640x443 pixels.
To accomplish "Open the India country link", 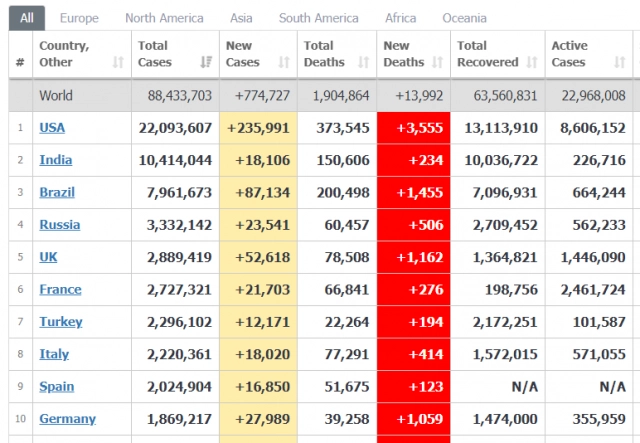I will [x=55, y=160].
